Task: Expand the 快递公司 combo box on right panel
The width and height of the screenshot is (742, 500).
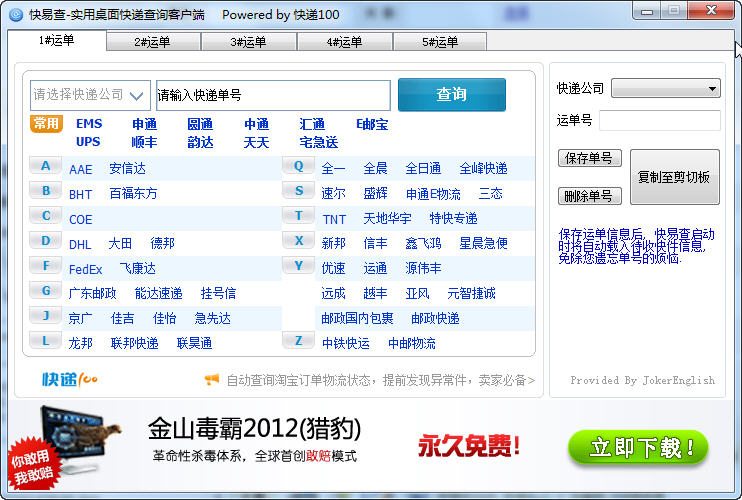Action: (x=665, y=88)
